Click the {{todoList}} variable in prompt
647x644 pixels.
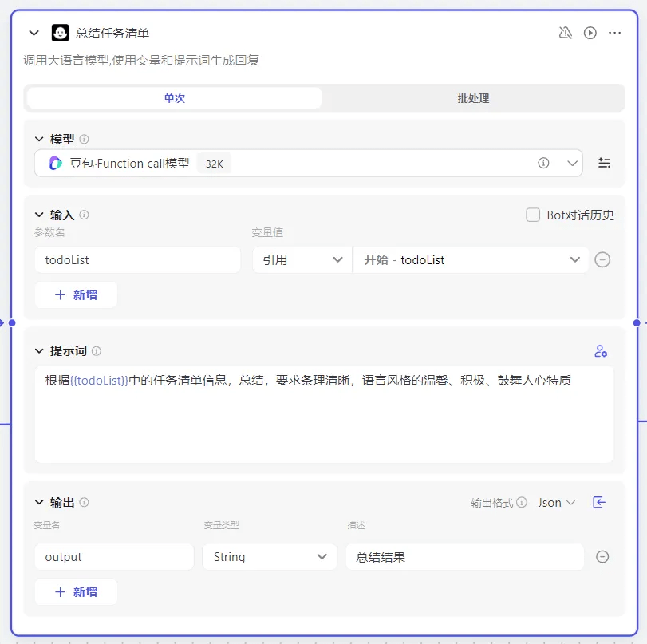point(99,380)
